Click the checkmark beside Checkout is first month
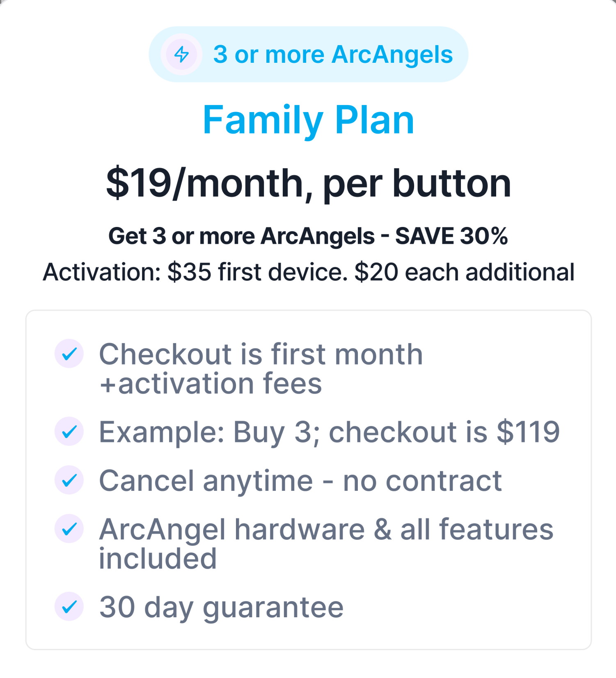This screenshot has height=678, width=616. pos(69,353)
